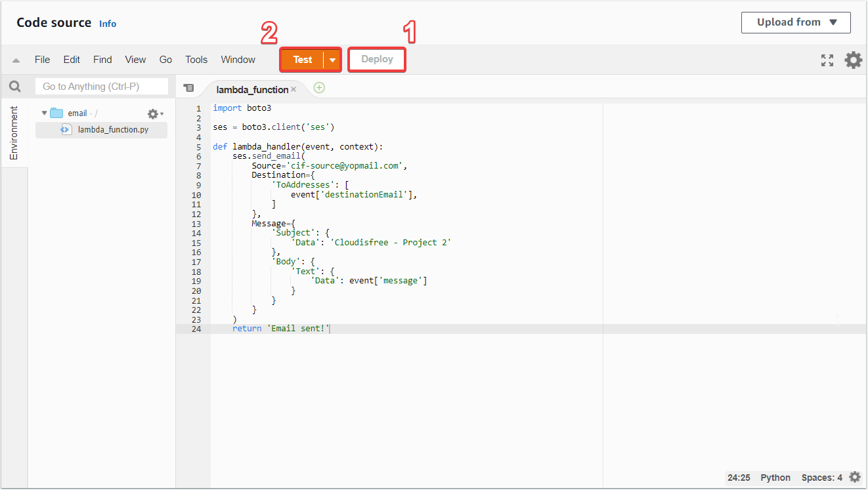The width and height of the screenshot is (868, 490).
Task: Click the 'cif-source@yopmail.com' source string
Action: pos(345,166)
